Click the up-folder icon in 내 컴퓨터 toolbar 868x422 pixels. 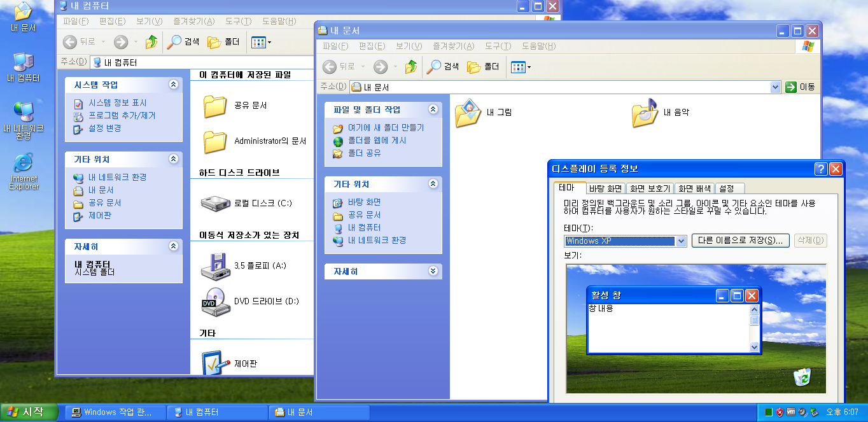pos(151,42)
